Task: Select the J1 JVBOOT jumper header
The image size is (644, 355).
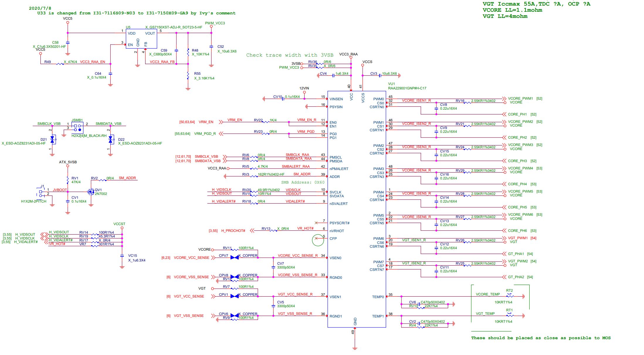Action: pos(41,193)
